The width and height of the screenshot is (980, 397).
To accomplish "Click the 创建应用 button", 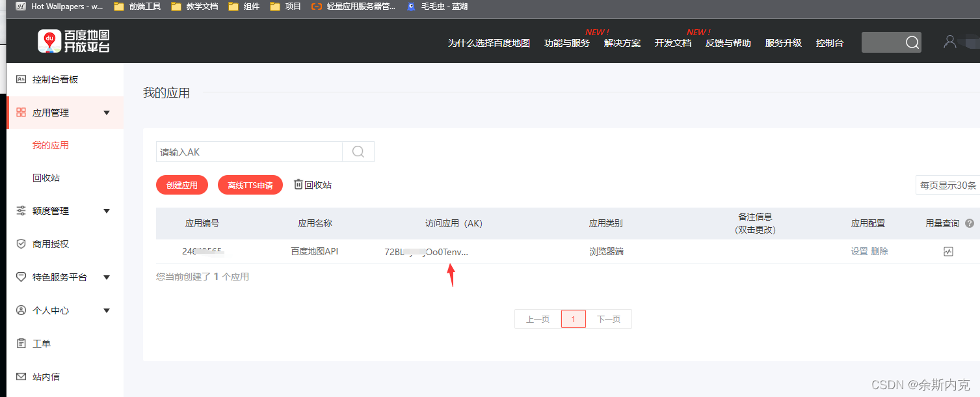I will pos(182,185).
